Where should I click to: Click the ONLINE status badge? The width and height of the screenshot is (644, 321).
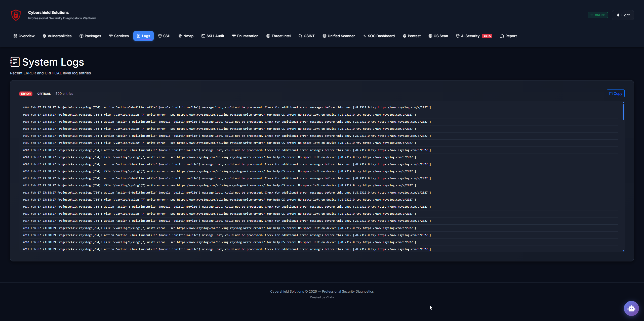point(598,15)
